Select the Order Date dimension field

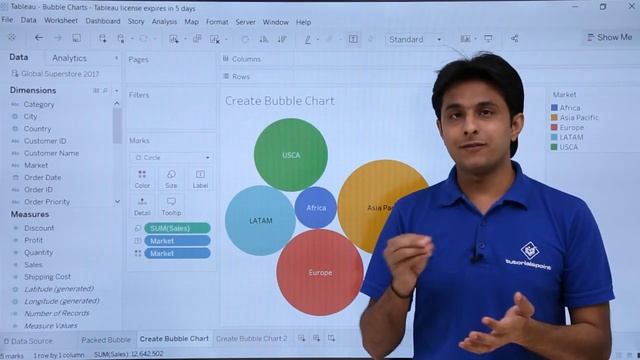point(42,178)
